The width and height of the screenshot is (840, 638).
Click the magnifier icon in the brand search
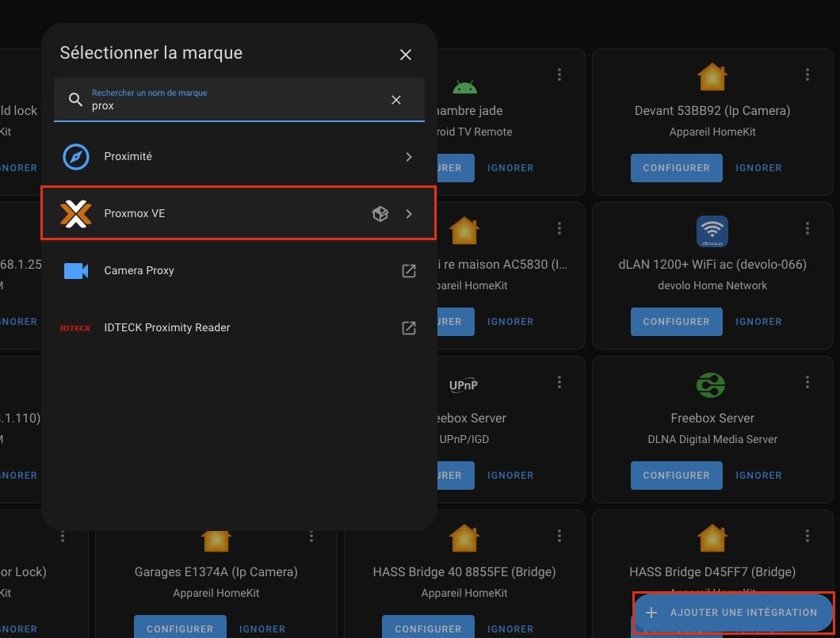click(75, 100)
